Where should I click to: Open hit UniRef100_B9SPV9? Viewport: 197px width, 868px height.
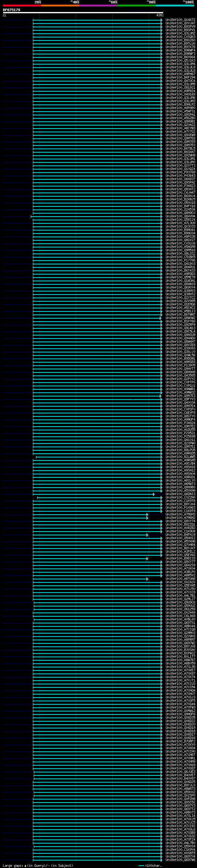[x=180, y=26]
